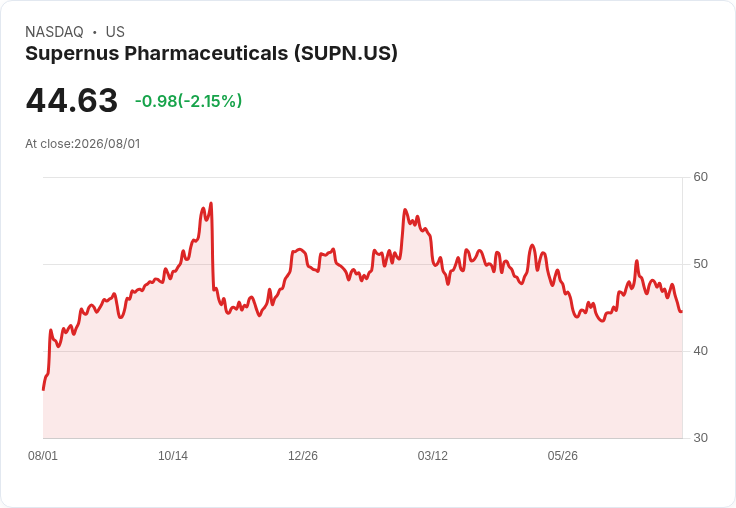
Task: Click the 30 price axis label
Action: (x=700, y=438)
